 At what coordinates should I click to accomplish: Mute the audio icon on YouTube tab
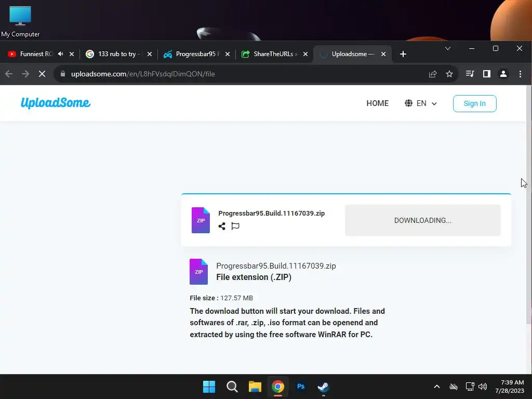60,54
